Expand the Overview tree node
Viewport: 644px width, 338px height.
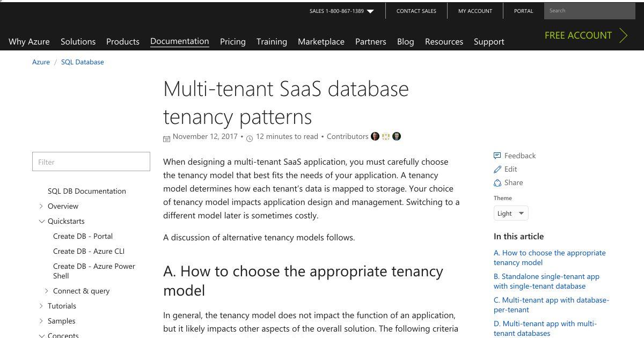click(41, 206)
